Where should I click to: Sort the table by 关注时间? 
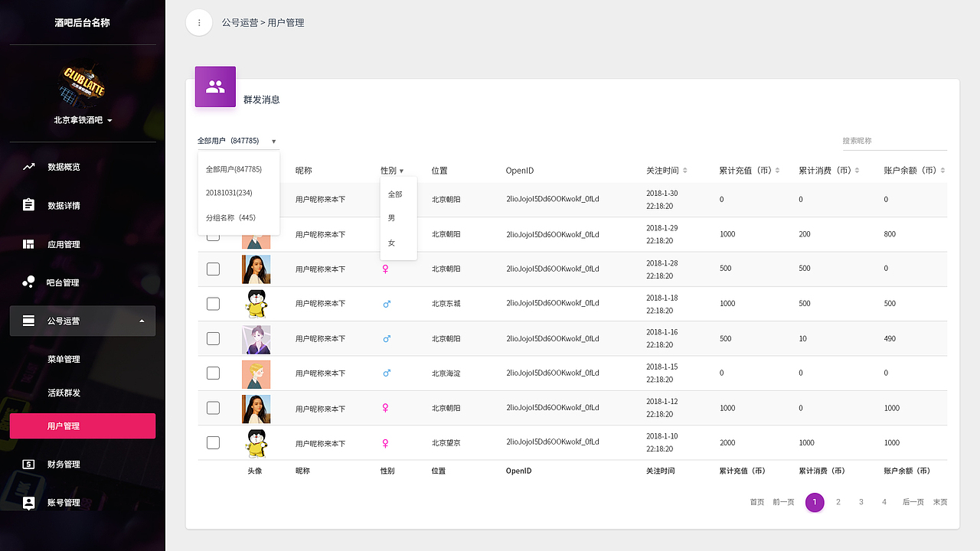coord(685,171)
